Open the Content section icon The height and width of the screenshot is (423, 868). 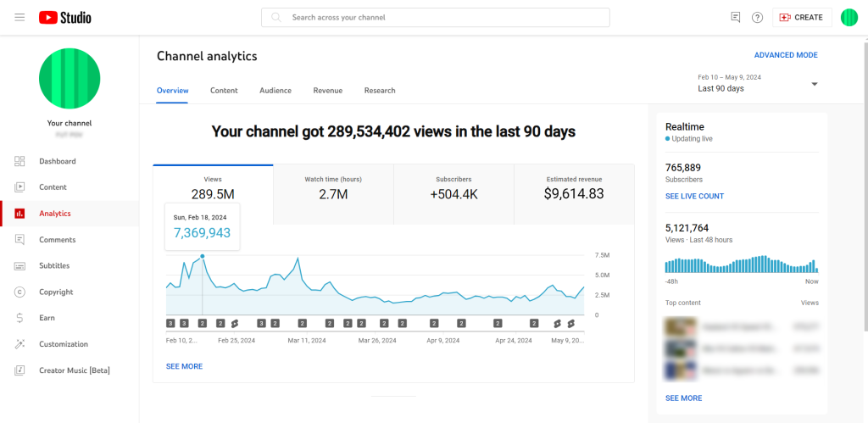20,187
